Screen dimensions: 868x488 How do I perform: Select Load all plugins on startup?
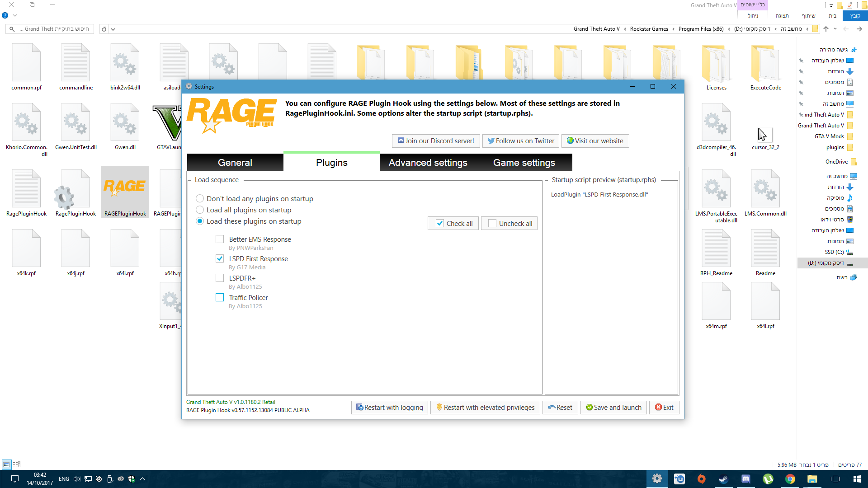point(200,210)
